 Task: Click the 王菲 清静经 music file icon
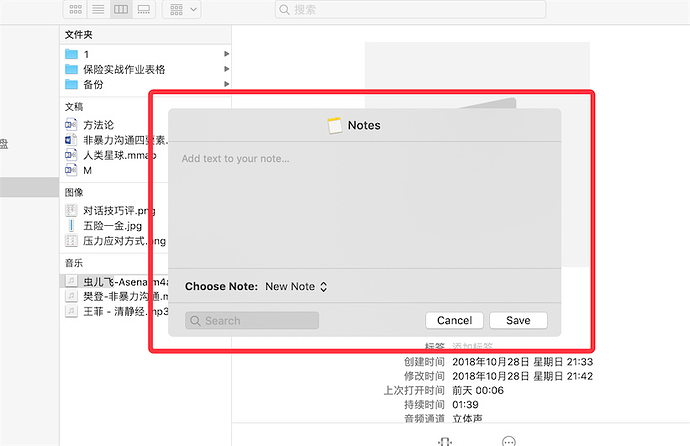click(x=71, y=311)
